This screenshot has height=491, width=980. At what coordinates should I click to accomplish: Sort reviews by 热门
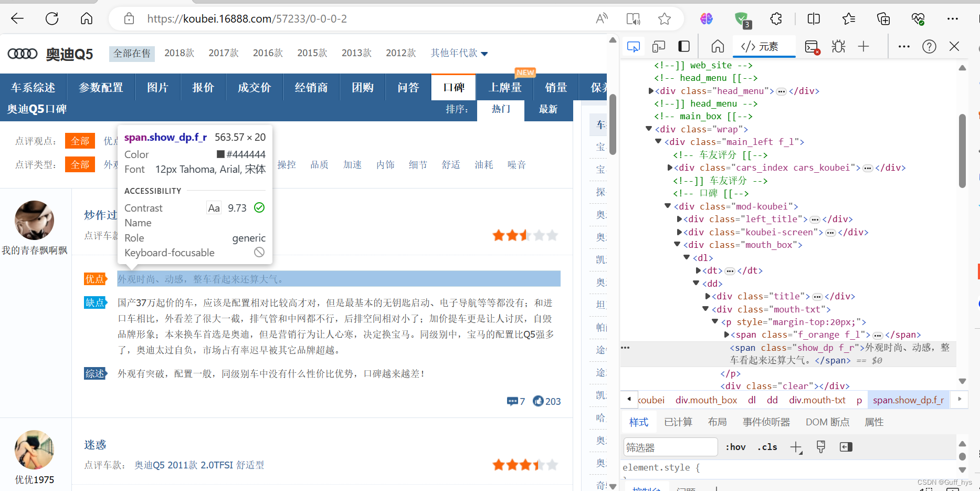pos(501,109)
